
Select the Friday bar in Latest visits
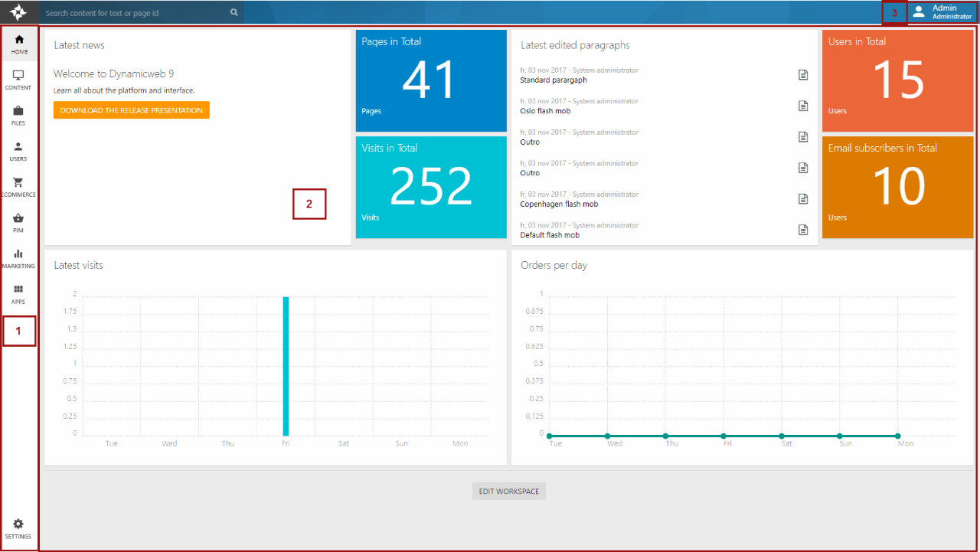click(286, 366)
